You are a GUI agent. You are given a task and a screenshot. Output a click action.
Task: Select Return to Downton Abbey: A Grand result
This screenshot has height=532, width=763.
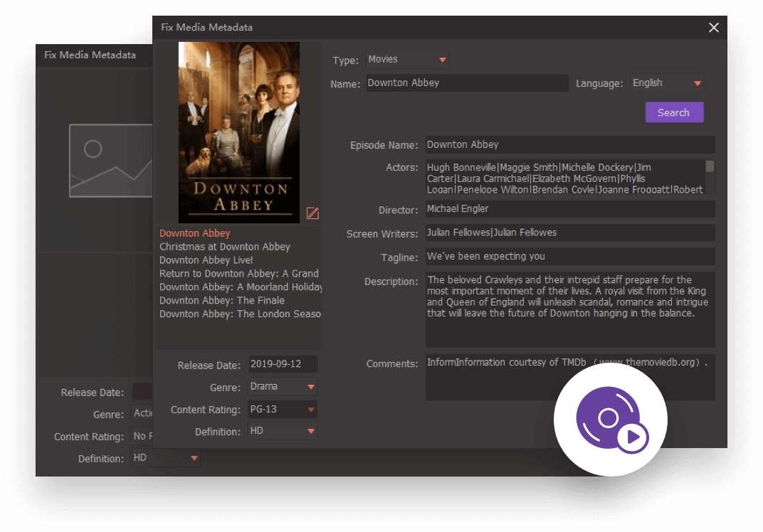click(x=239, y=274)
